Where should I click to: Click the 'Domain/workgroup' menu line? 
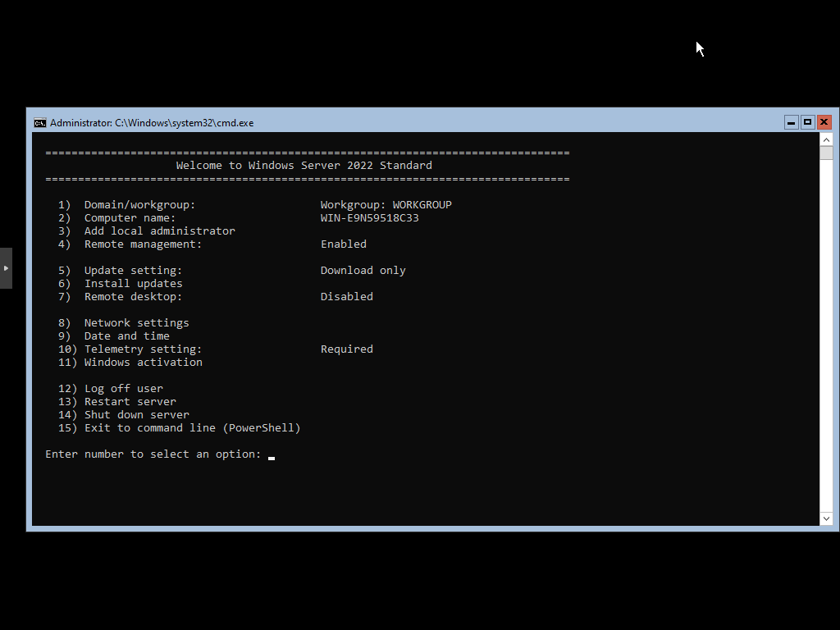(139, 205)
